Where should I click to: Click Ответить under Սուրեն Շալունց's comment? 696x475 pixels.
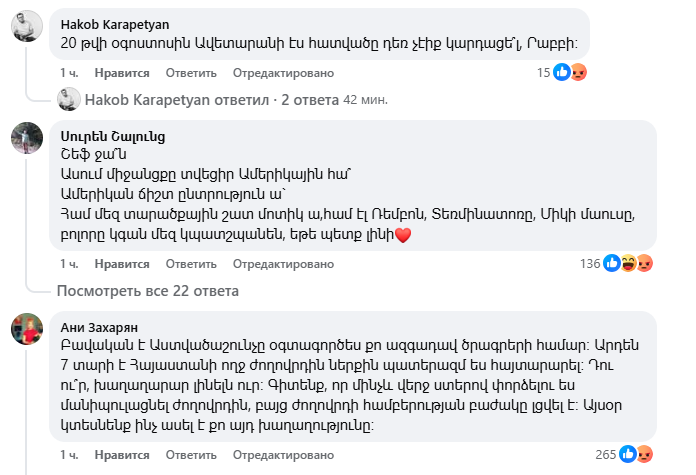click(184, 264)
